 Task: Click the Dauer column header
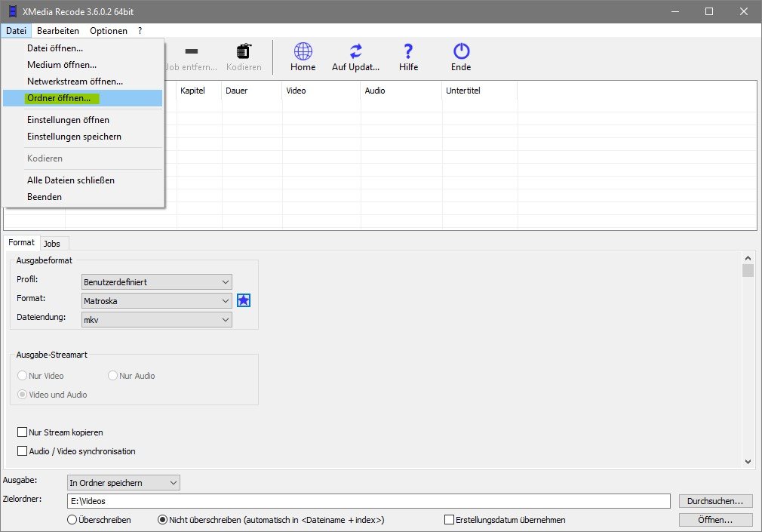pos(252,91)
